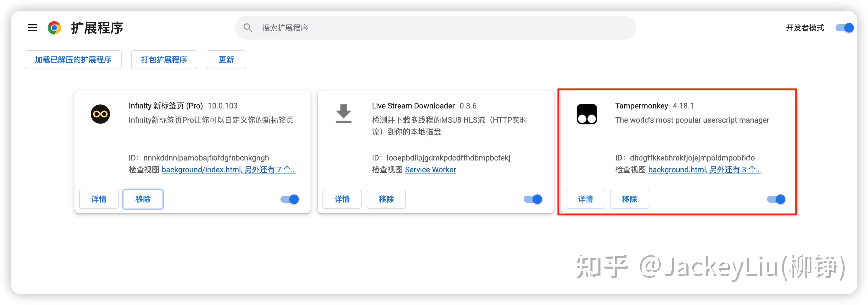
Task: Click Infinity version 10.0.103 text
Action: [x=222, y=106]
